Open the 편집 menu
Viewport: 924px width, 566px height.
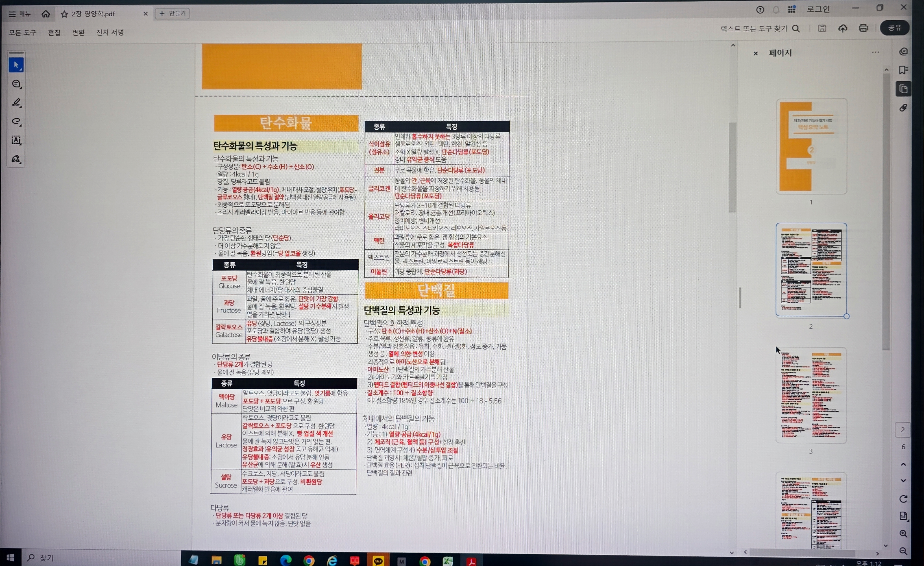tap(54, 33)
